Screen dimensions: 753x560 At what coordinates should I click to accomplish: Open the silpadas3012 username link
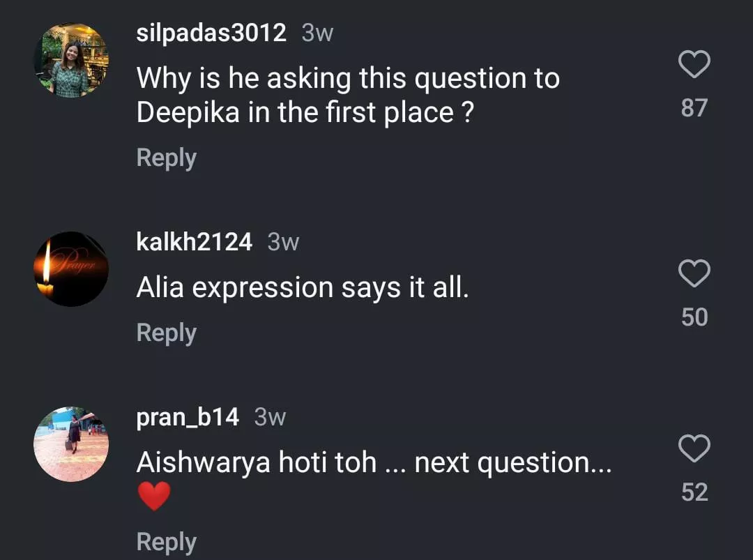coord(211,33)
